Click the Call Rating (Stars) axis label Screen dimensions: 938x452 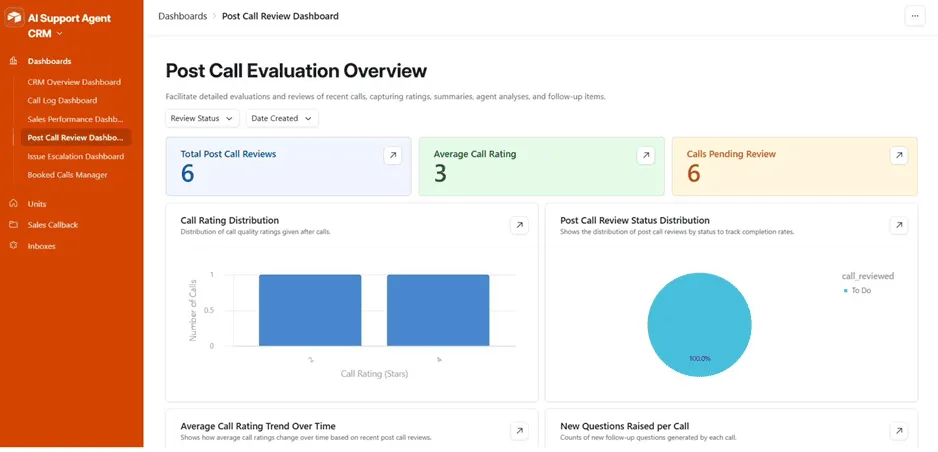374,374
